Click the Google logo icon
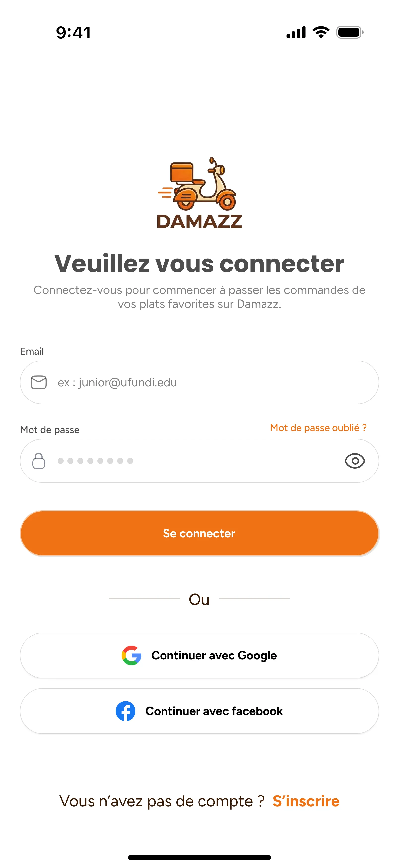This screenshot has width=399, height=868. point(131,655)
